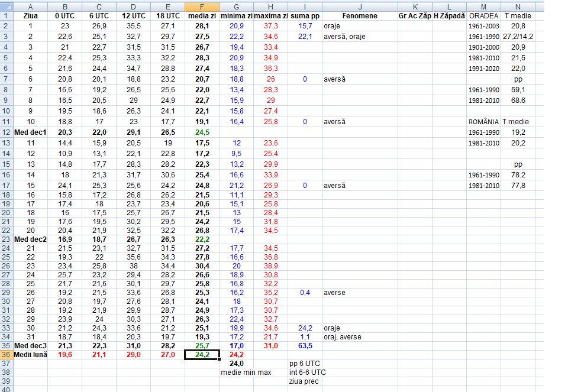The width and height of the screenshot is (568, 392).
Task: Click the 24,2 precipitation cell in row 33
Action: click(x=305, y=328)
